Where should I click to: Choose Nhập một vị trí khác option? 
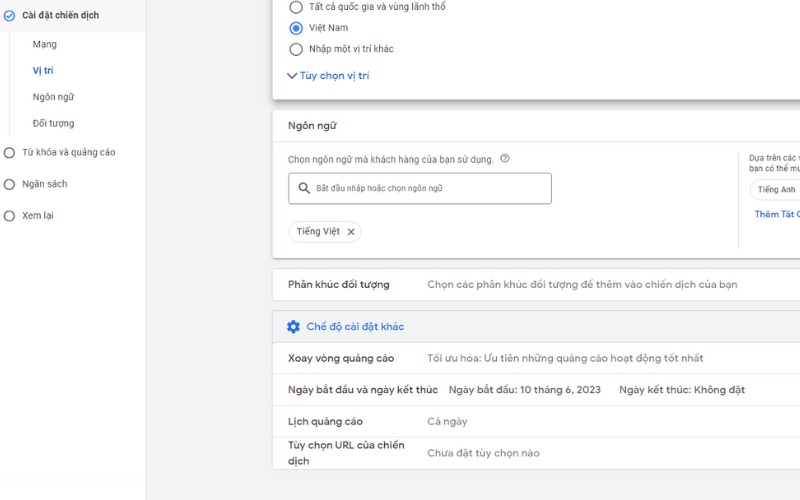pos(296,49)
